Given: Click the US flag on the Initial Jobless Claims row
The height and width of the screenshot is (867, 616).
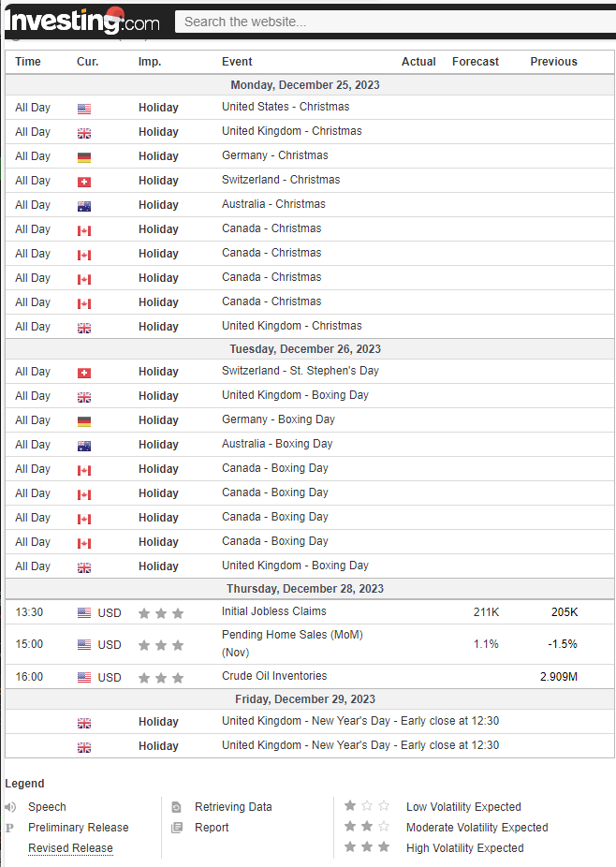Looking at the screenshot, I should click(x=84, y=613).
